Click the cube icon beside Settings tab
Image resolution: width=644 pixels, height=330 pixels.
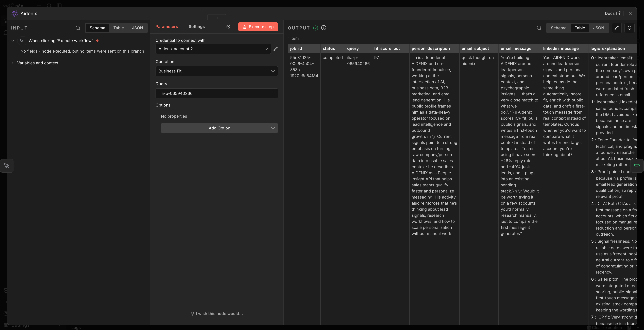click(x=228, y=26)
